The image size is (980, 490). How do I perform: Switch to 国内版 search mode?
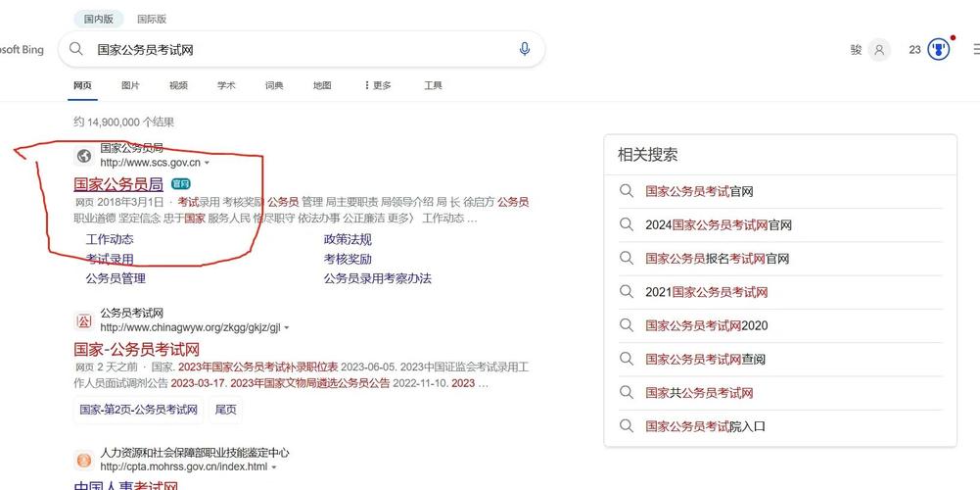click(99, 19)
